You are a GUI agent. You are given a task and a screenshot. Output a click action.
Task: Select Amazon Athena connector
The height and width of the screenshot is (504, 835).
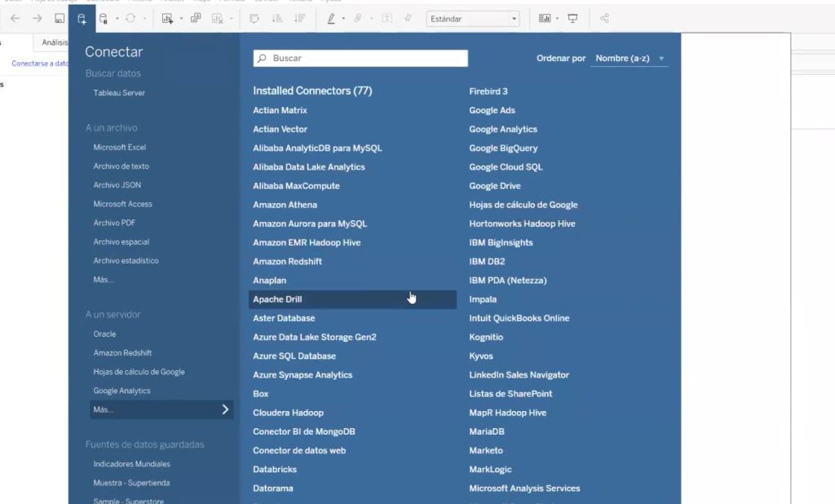(x=285, y=205)
